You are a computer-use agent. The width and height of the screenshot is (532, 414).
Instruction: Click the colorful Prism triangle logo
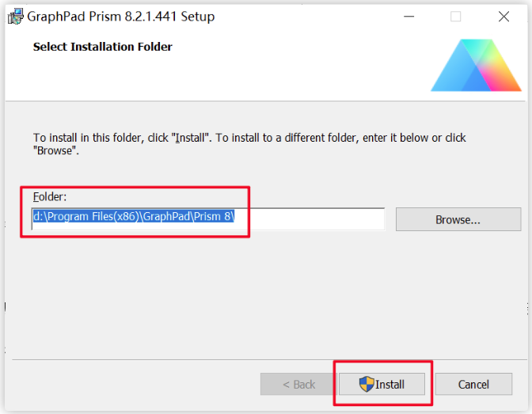[476, 65]
